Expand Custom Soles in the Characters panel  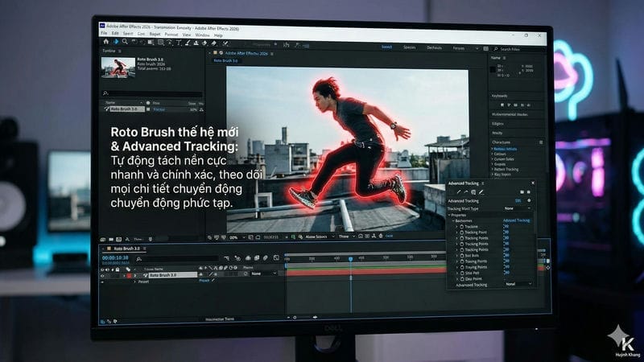coord(492,158)
